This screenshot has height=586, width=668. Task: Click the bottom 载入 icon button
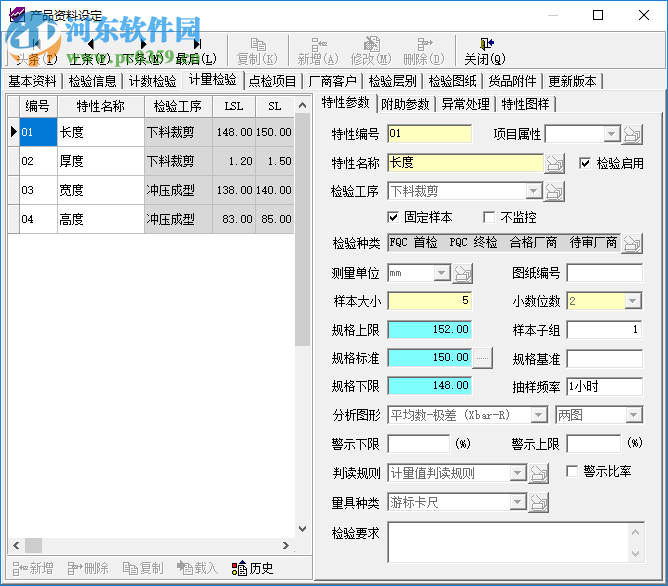click(198, 568)
